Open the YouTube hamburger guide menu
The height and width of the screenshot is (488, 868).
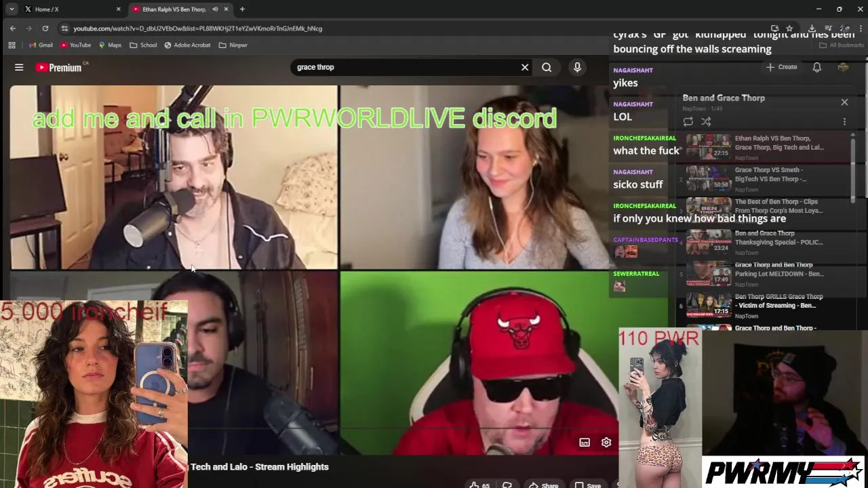(x=19, y=67)
